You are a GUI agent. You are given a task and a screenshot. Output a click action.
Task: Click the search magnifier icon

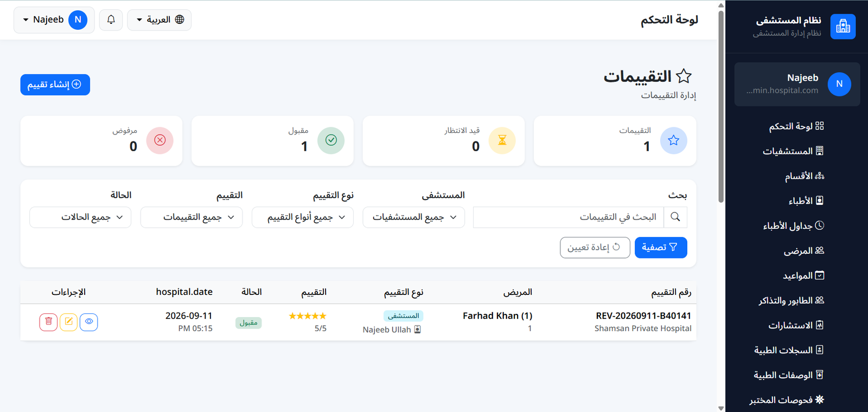pyautogui.click(x=675, y=217)
